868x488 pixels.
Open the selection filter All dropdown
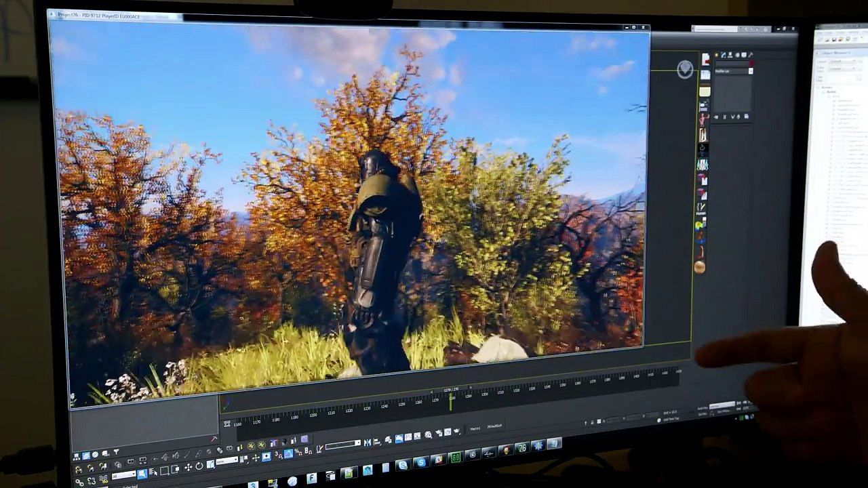124,476
